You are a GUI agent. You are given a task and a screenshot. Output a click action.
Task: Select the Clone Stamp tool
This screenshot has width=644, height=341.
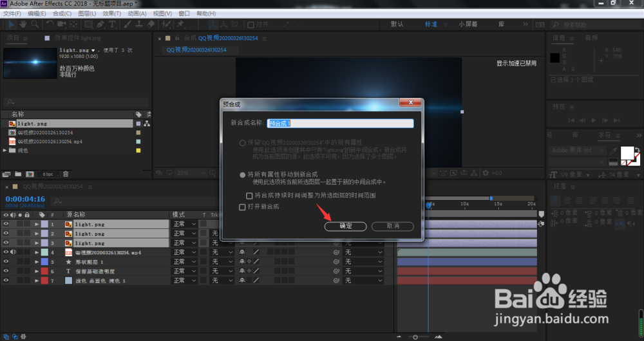pos(139,24)
